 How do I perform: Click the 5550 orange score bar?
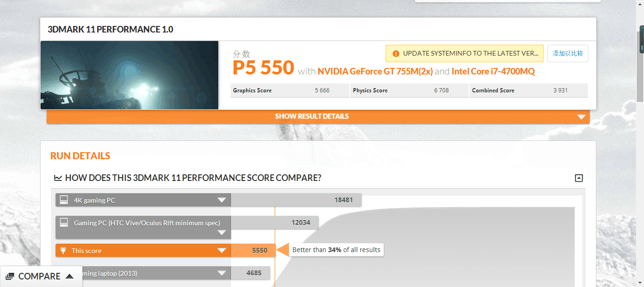[x=253, y=250]
